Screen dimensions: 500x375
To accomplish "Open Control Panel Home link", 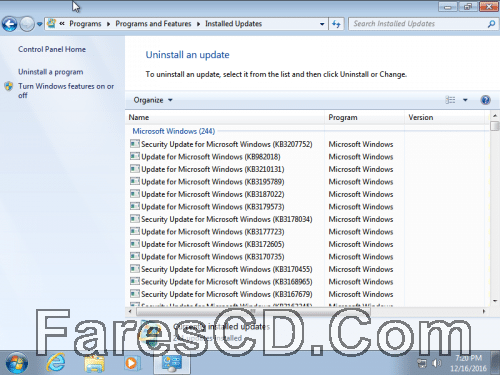I will point(52,49).
